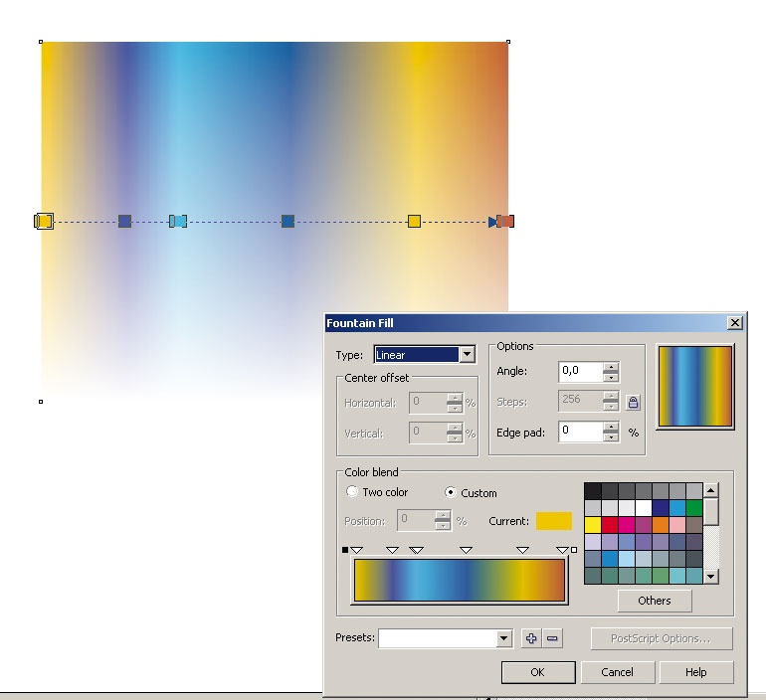This screenshot has width=766, height=700.
Task: Click the selected double triangle color marker
Action: pyautogui.click(x=416, y=550)
